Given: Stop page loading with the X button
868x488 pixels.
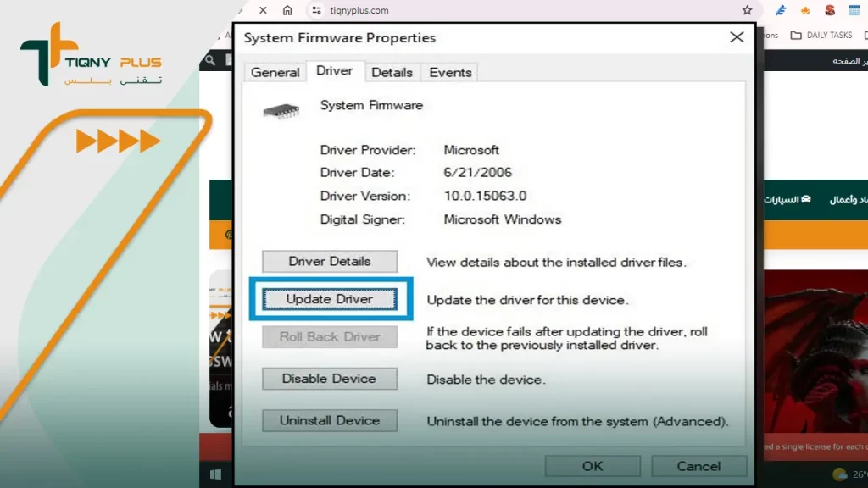Looking at the screenshot, I should 262,10.
